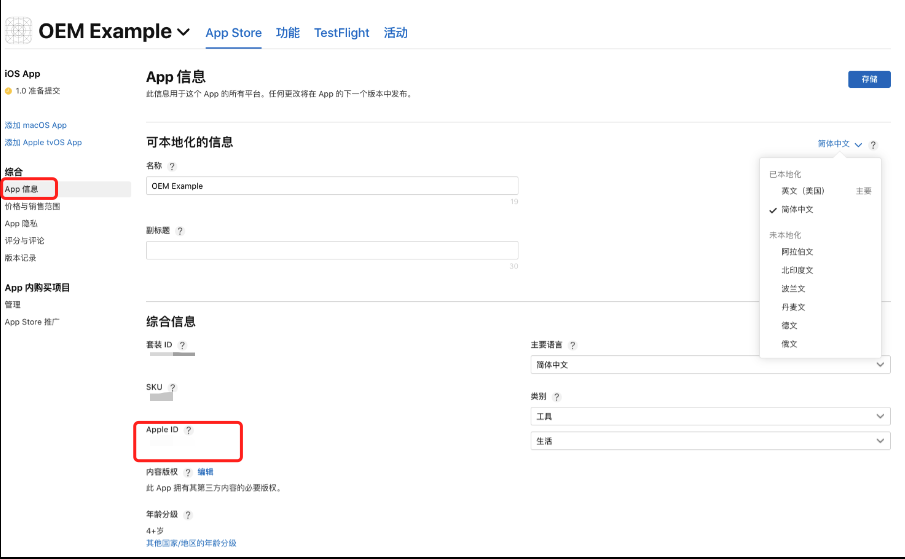Open App Store 推广 in sidebar
This screenshot has width=905, height=559.
pyautogui.click(x=32, y=322)
